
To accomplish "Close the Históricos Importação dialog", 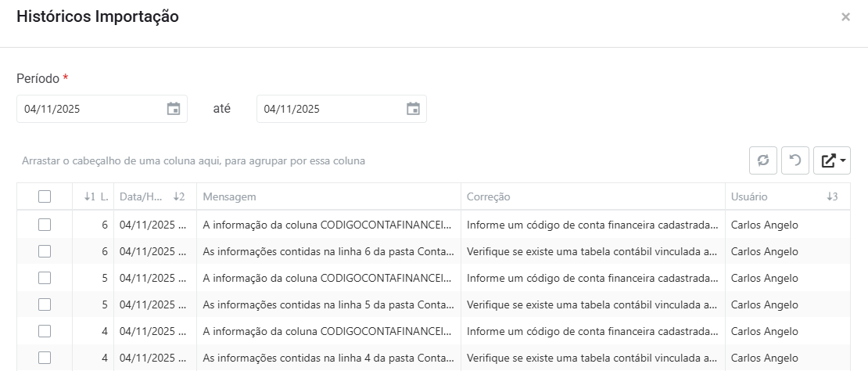I will point(845,16).
